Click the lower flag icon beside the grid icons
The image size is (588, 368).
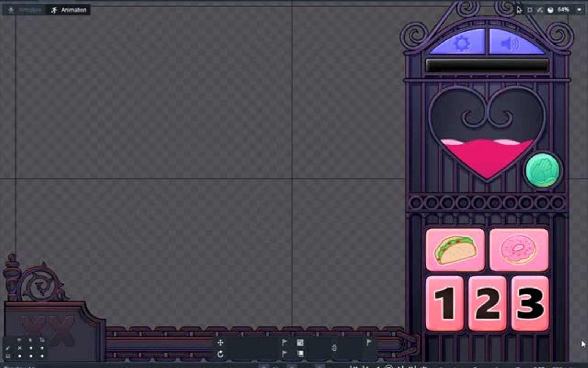[284, 354]
